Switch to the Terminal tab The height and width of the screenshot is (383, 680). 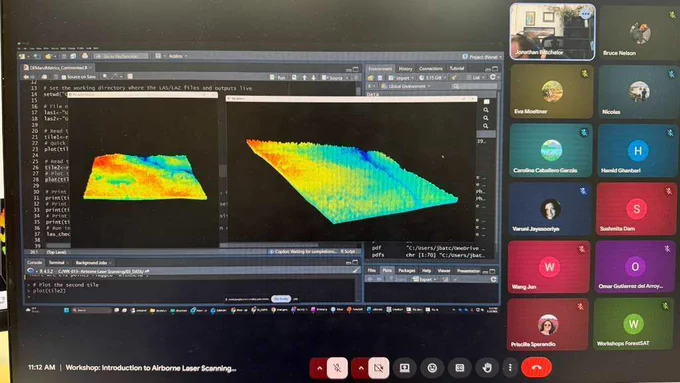tap(57, 262)
